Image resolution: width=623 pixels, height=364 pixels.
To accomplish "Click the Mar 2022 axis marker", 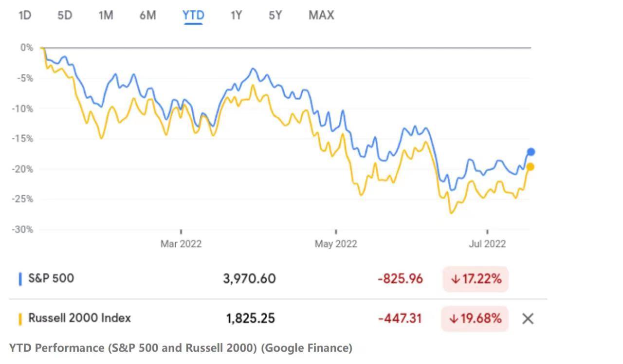I will 181,243.
